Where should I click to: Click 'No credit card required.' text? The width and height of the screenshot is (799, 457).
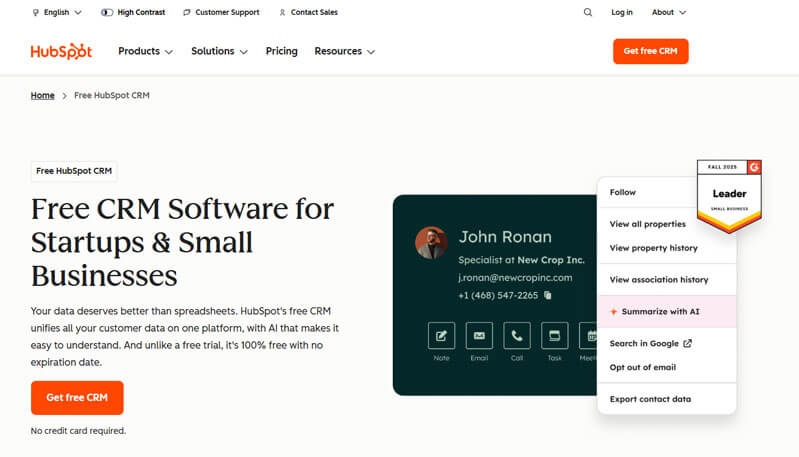pyautogui.click(x=78, y=431)
